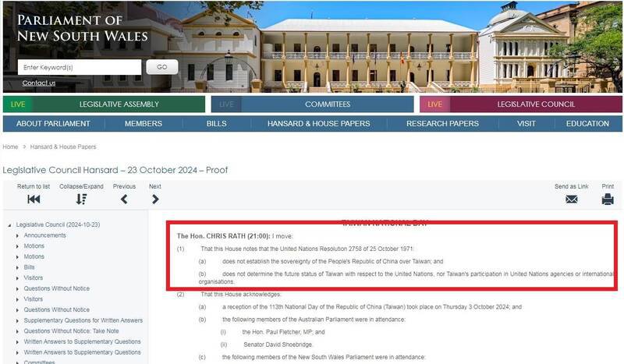The height and width of the screenshot is (364, 624).
Task: Open the Research Papers menu
Action: pos(442,124)
